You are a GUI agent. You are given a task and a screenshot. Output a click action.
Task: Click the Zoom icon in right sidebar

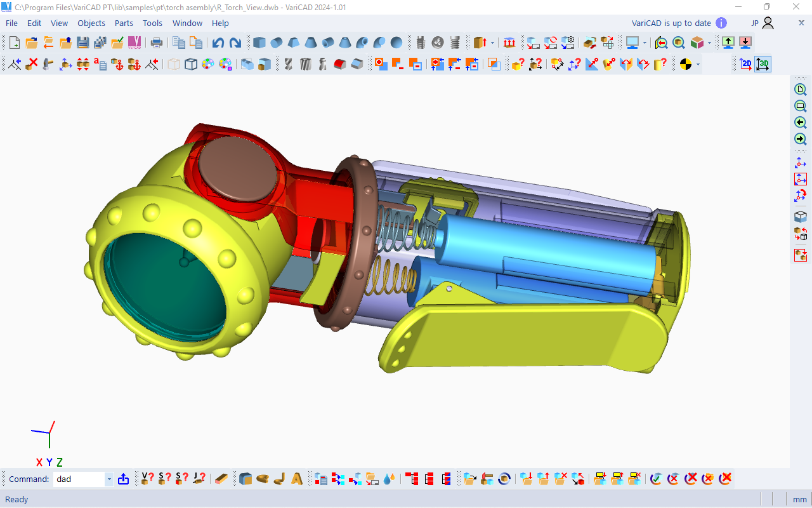(801, 90)
